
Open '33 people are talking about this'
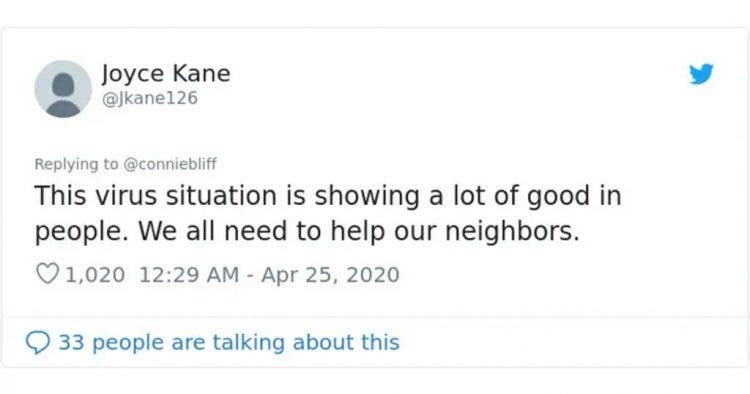(229, 342)
